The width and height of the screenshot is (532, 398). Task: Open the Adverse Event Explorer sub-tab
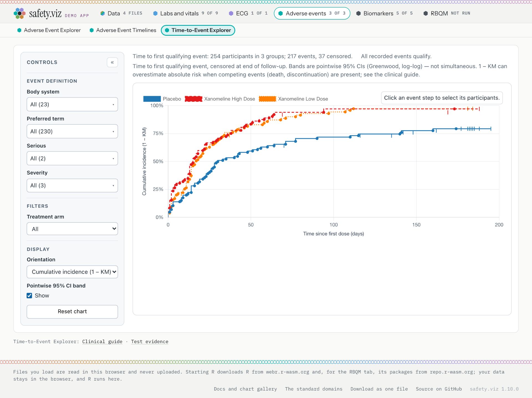tap(49, 30)
